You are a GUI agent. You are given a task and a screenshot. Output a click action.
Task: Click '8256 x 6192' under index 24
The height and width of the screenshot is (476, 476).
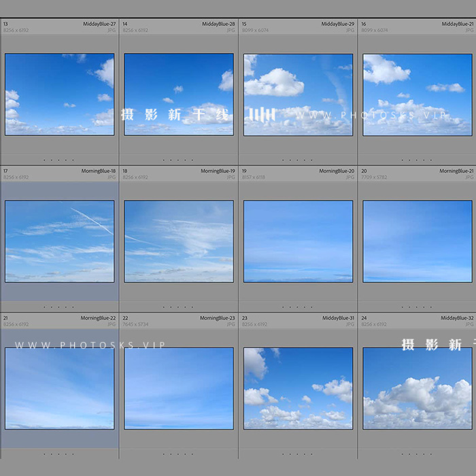point(374,324)
